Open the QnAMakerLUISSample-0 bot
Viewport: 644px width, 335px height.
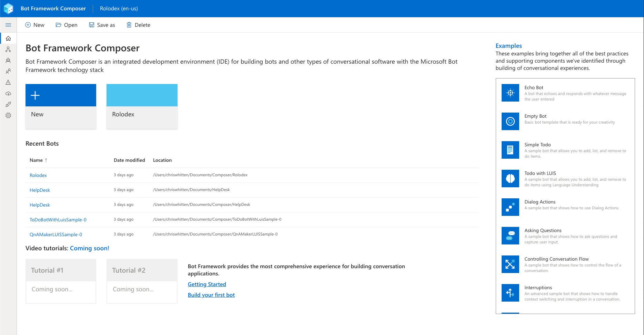coord(56,234)
